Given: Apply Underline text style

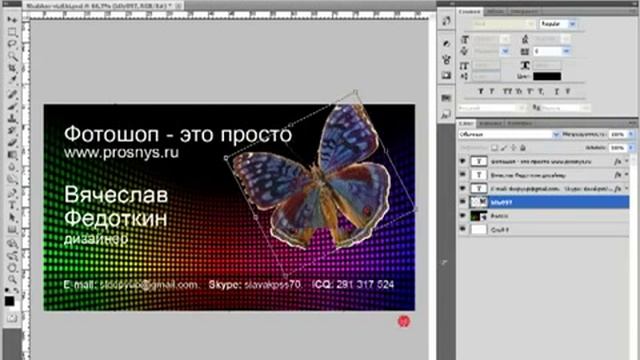Looking at the screenshot, I should 557,91.
